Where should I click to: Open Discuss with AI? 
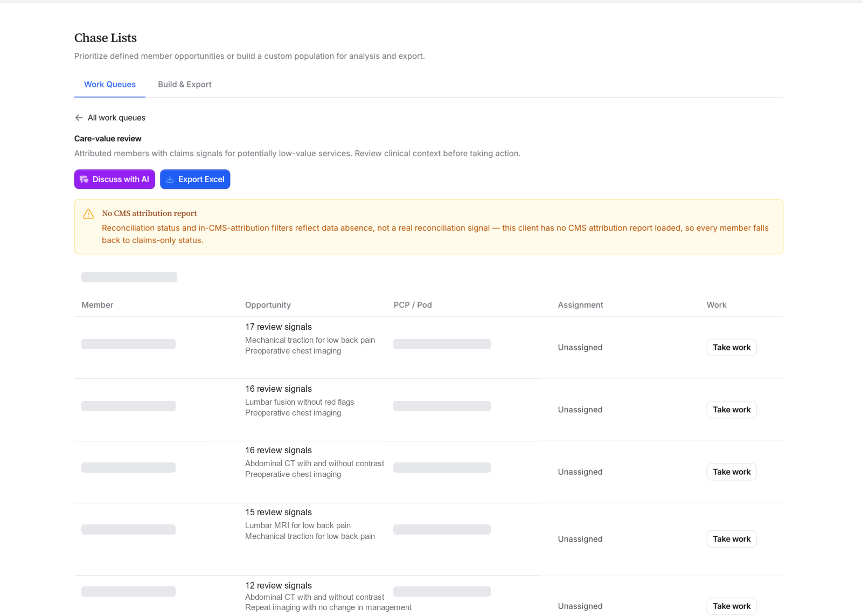(x=115, y=179)
